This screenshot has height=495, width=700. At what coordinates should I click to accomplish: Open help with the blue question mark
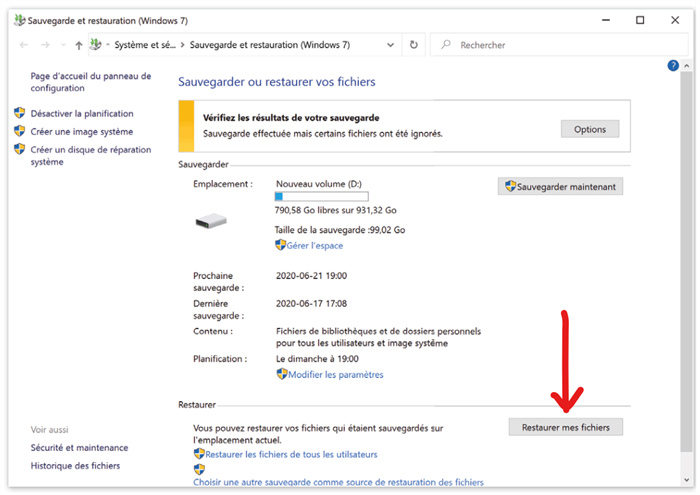click(x=673, y=66)
